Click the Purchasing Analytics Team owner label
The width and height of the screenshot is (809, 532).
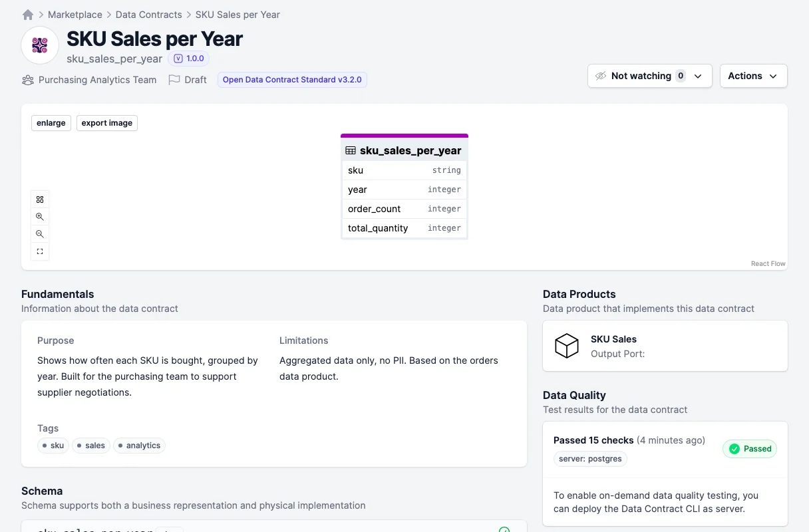(x=97, y=80)
